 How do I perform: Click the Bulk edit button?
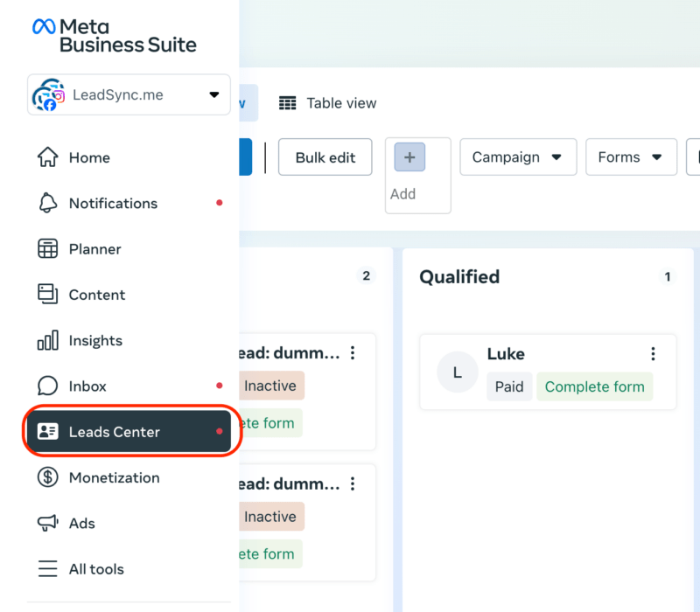[325, 157]
